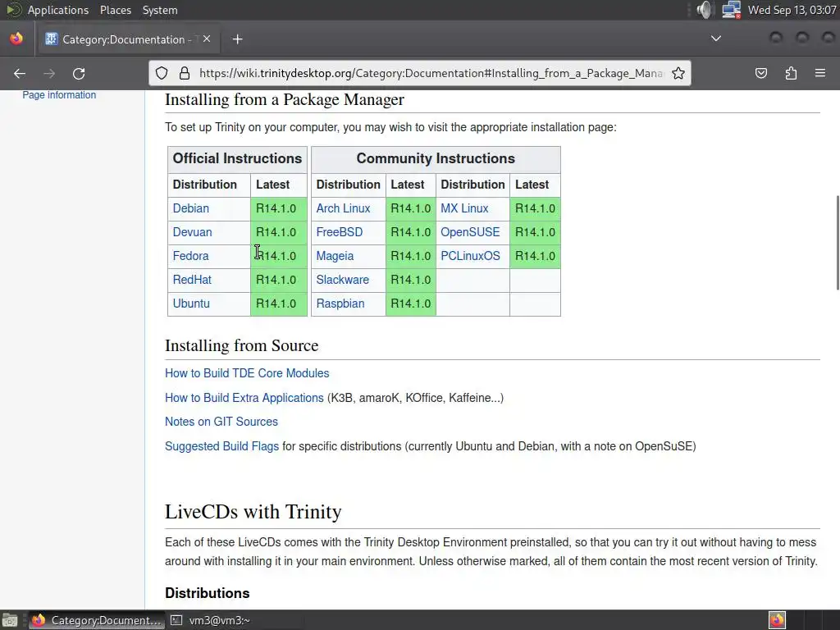
Task: Open the Raspbian instructions link
Action: (x=340, y=304)
